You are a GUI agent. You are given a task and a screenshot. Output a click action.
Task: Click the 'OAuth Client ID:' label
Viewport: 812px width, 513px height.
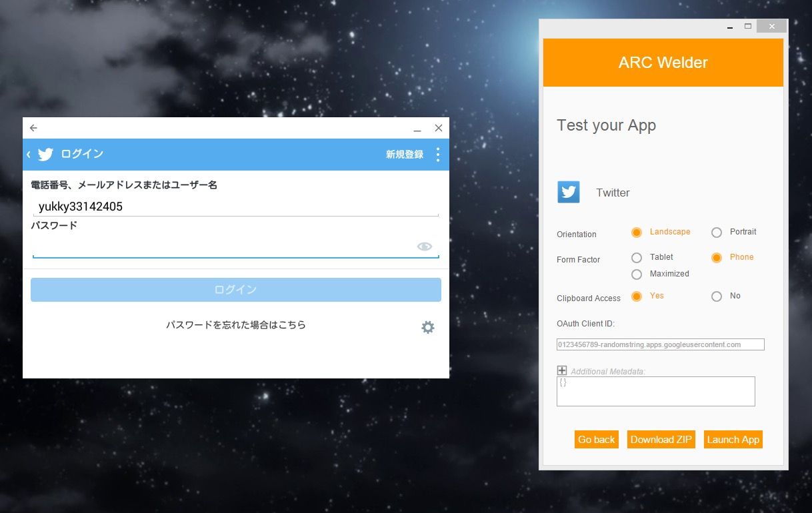click(x=585, y=324)
